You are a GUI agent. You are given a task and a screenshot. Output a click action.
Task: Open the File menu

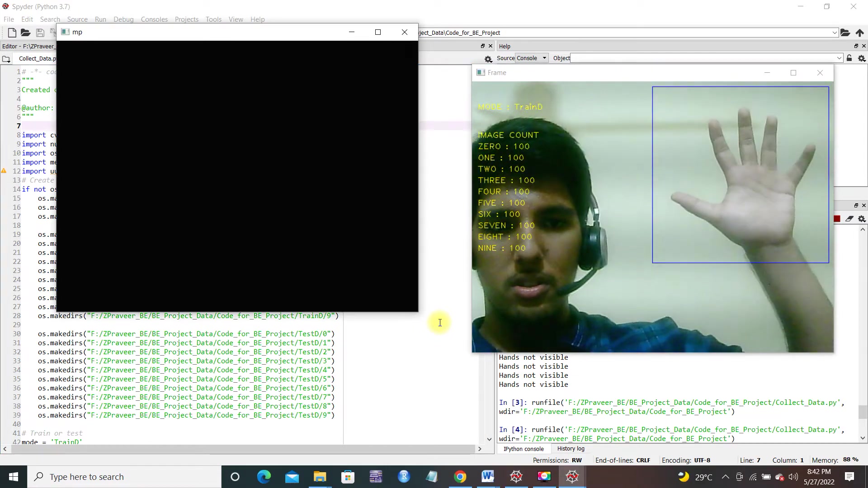coord(9,19)
